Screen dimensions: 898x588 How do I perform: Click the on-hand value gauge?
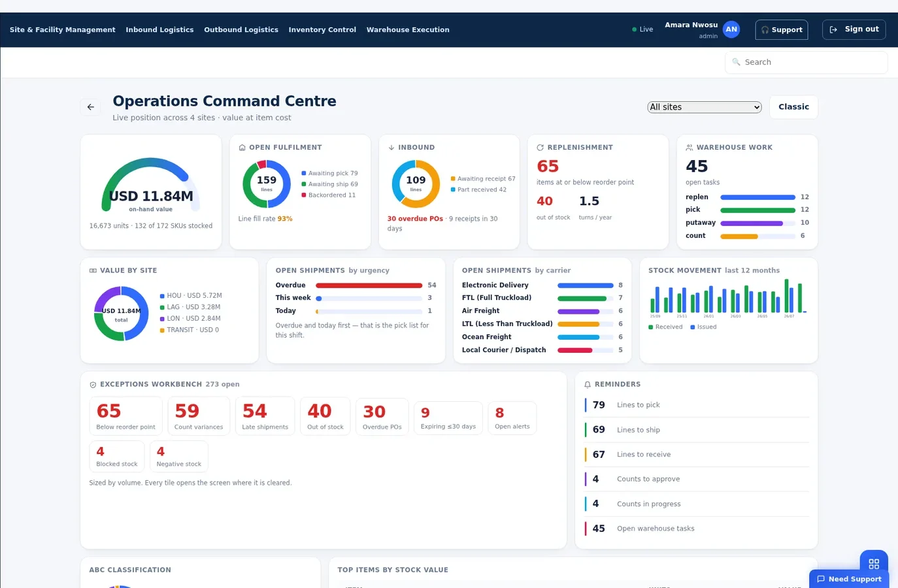pyautogui.click(x=151, y=185)
